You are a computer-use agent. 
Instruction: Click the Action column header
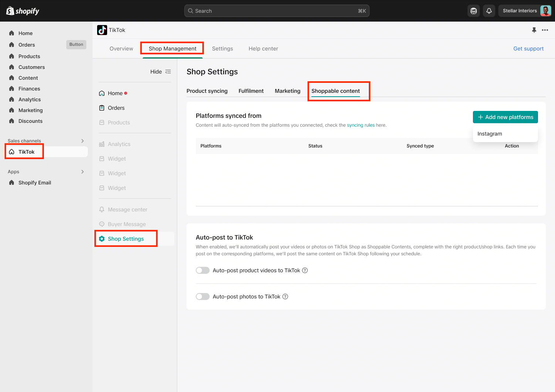tap(512, 146)
